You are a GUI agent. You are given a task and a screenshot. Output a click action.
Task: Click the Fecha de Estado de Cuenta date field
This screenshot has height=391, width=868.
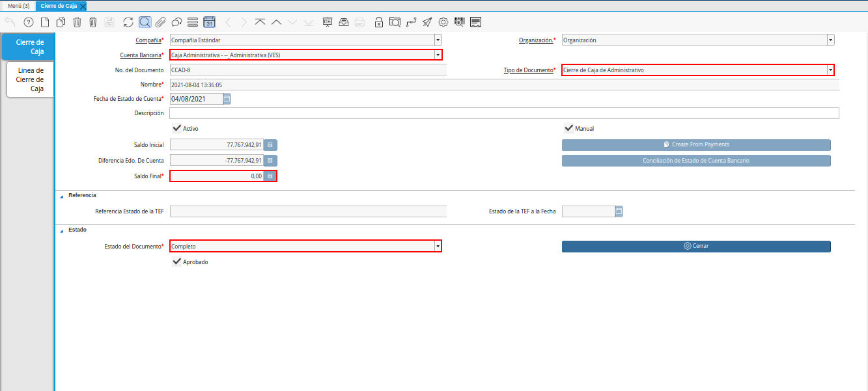pyautogui.click(x=196, y=99)
